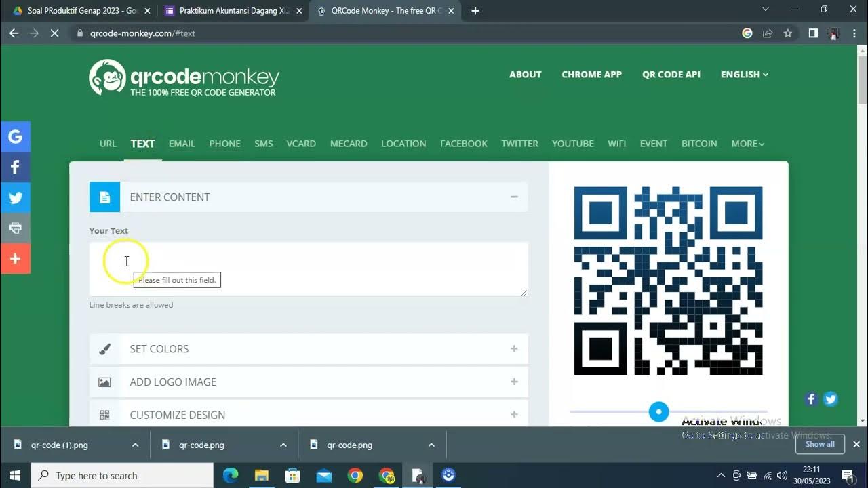Select the SMS type tab
The width and height of the screenshot is (868, 488).
tap(264, 144)
